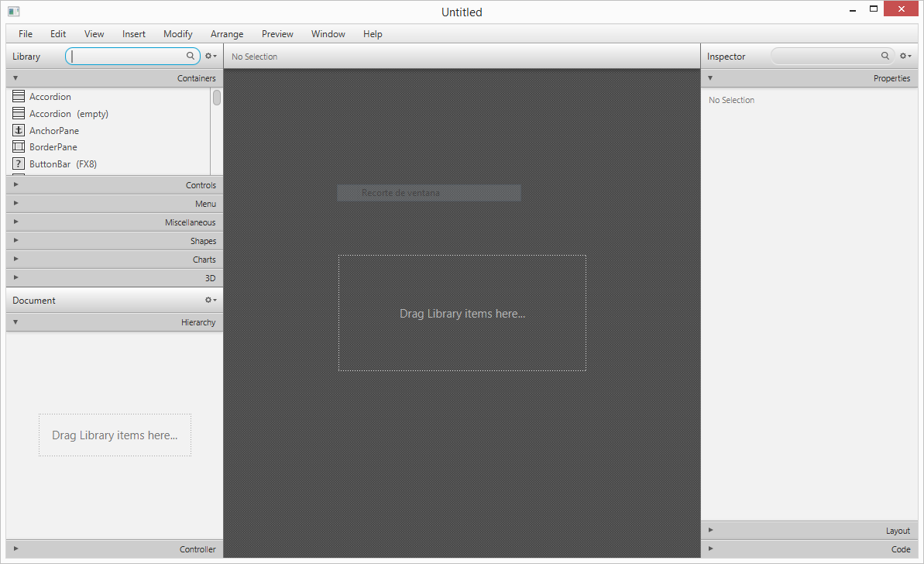Click the Inspector search field
Image resolution: width=924 pixels, height=564 pixels.
pyautogui.click(x=826, y=57)
